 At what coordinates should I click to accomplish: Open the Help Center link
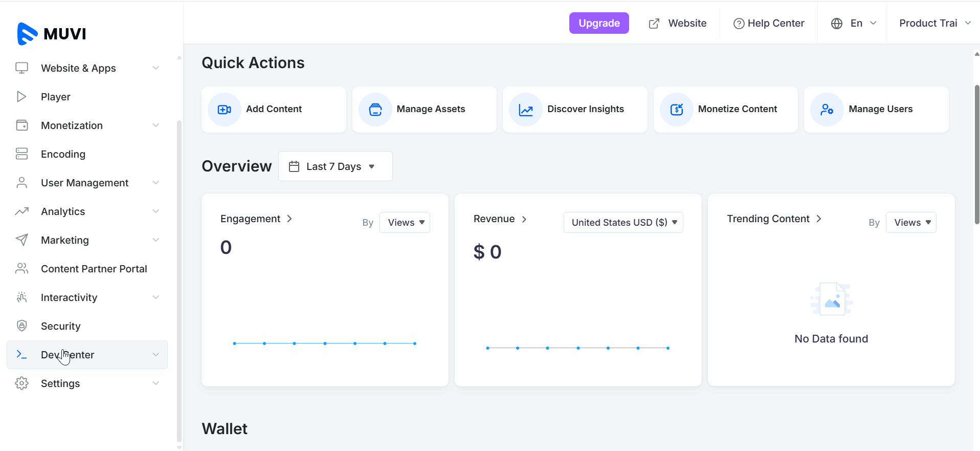click(x=769, y=23)
